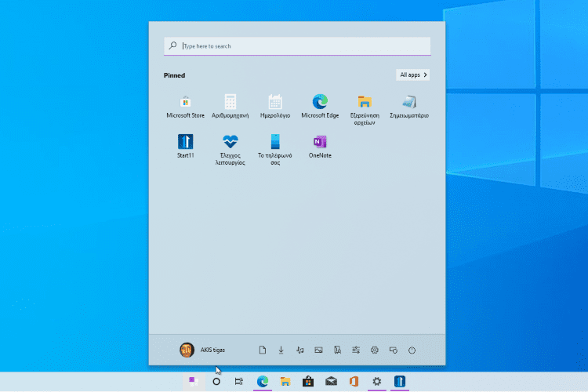Viewport: 588px width, 392px height.
Task: Open Cortana circle on the taskbar
Action: click(216, 382)
